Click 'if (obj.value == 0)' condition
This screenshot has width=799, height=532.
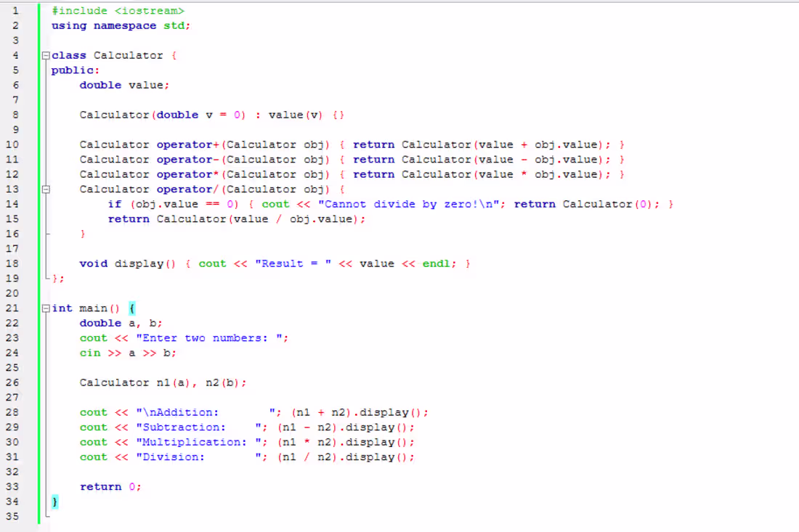click(x=174, y=204)
